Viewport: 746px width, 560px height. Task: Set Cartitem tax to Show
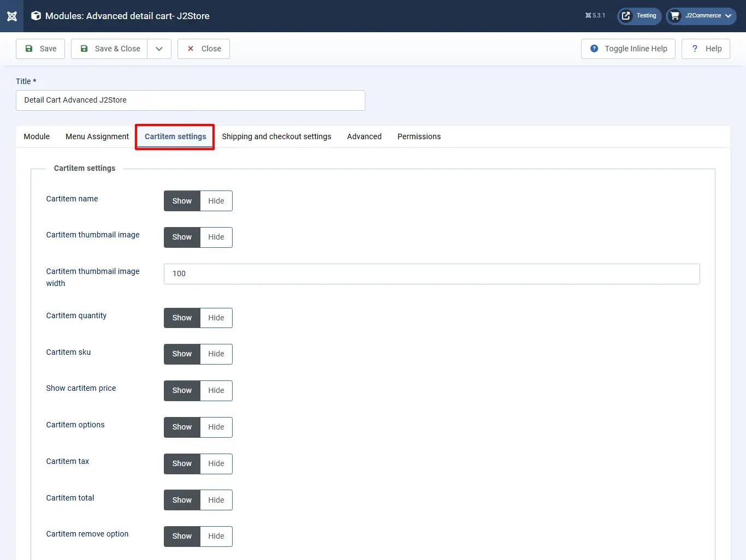(x=182, y=464)
